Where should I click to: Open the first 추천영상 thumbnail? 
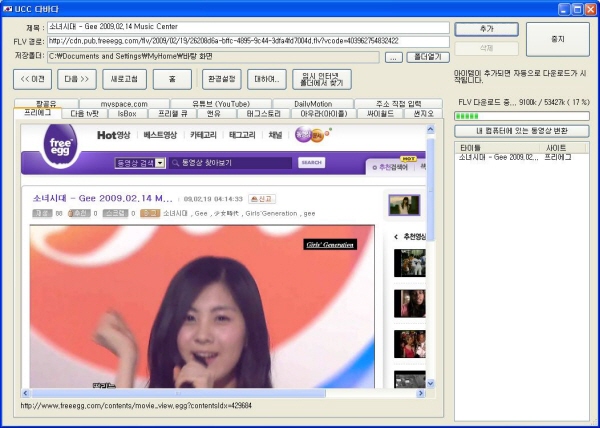(409, 263)
